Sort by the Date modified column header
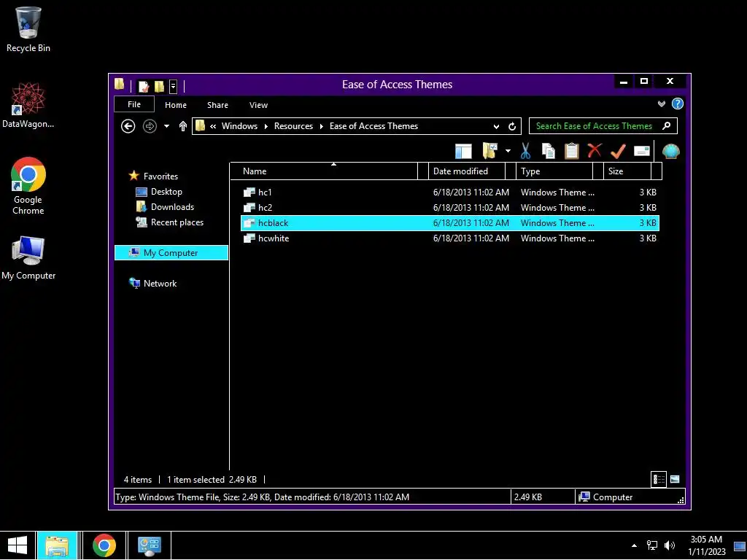Screen dimensions: 747x560 point(467,171)
